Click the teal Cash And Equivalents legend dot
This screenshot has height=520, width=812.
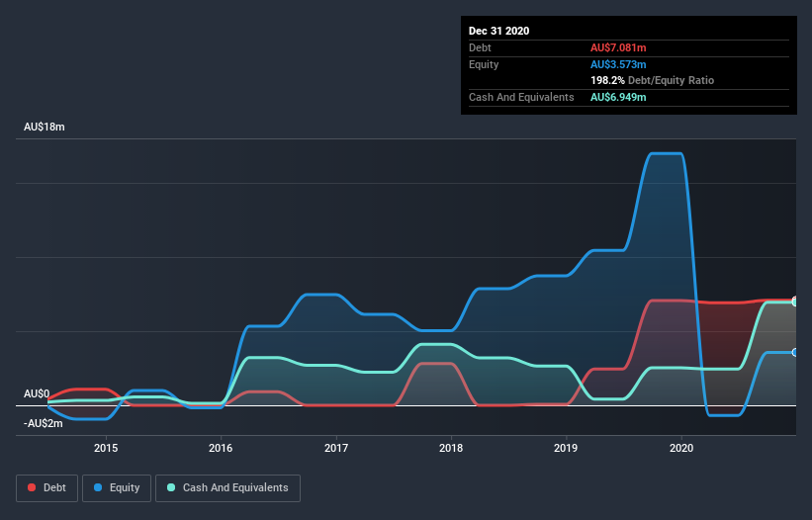tap(171, 487)
